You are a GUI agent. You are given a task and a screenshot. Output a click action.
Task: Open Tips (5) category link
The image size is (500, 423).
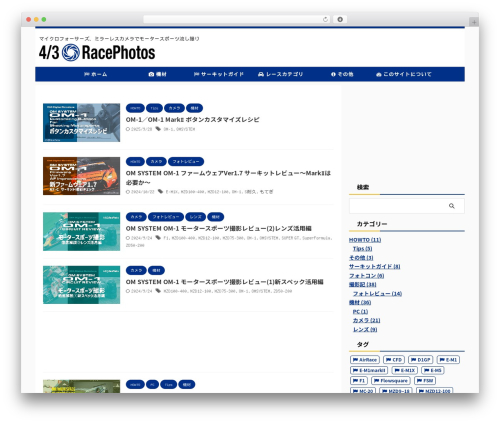[x=362, y=249]
